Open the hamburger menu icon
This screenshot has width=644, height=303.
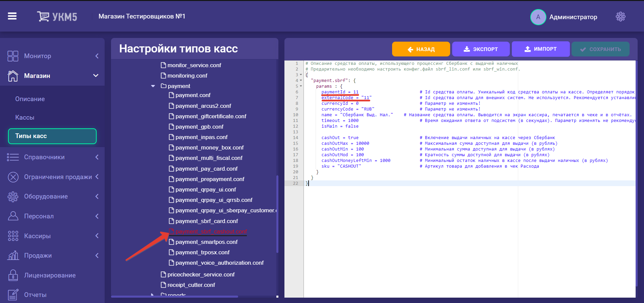(x=12, y=16)
